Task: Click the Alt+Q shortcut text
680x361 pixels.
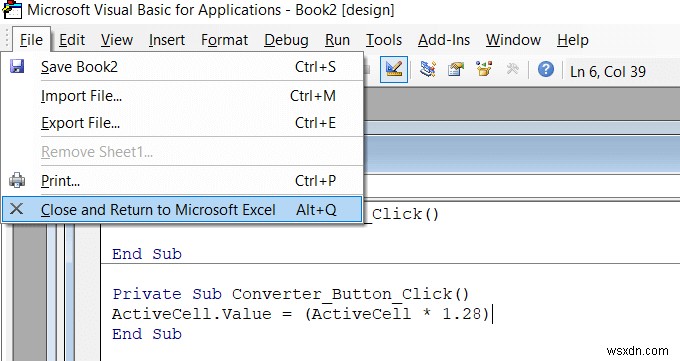Action: (x=316, y=210)
